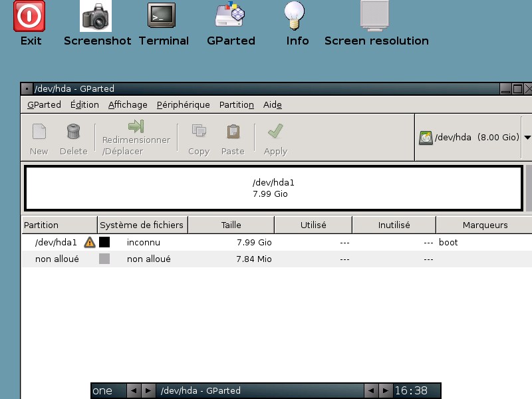
Task: Open the Screen resolution monitor icon
Action: tap(374, 15)
